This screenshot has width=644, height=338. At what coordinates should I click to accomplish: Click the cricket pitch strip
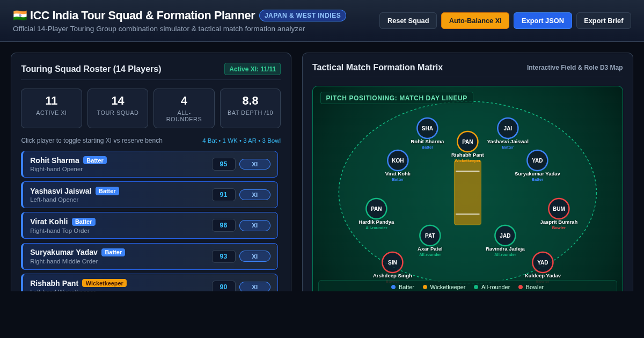467,193
